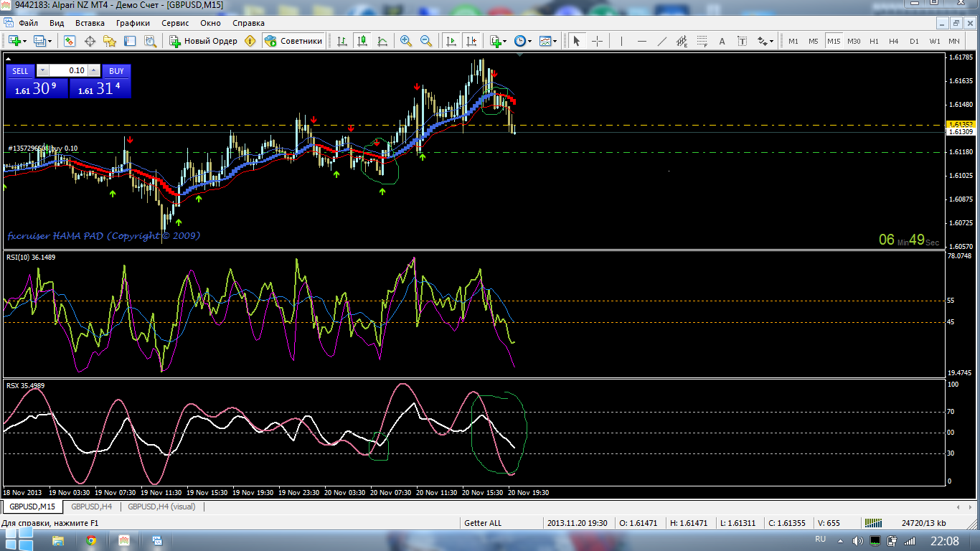Switch to GBPUSD,H4 chart tab

click(x=90, y=507)
